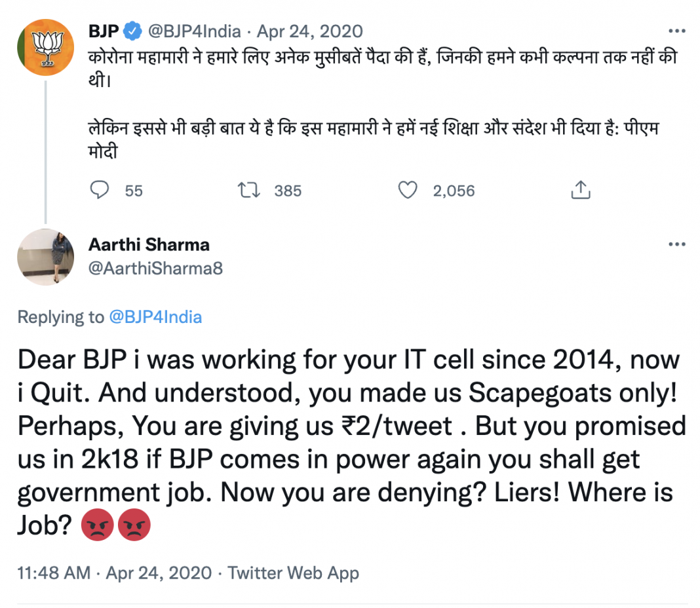Screen dimensions: 700x608
Task: Click the 11:48 AM timestamp
Action: [x=54, y=572]
